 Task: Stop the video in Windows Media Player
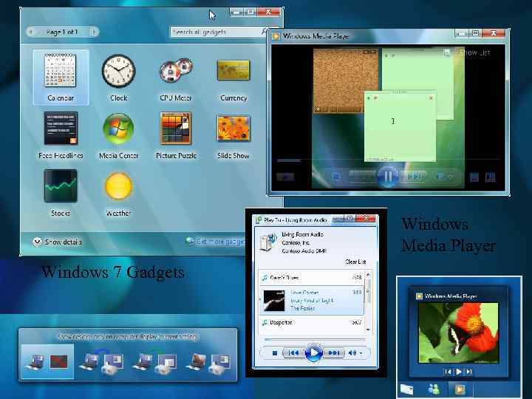click(x=336, y=177)
